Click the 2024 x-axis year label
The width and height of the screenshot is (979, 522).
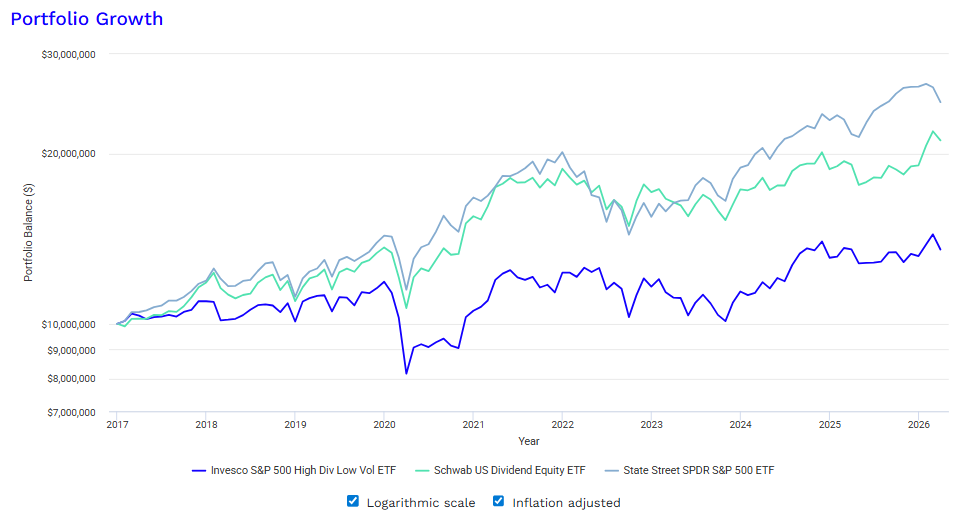tap(740, 424)
